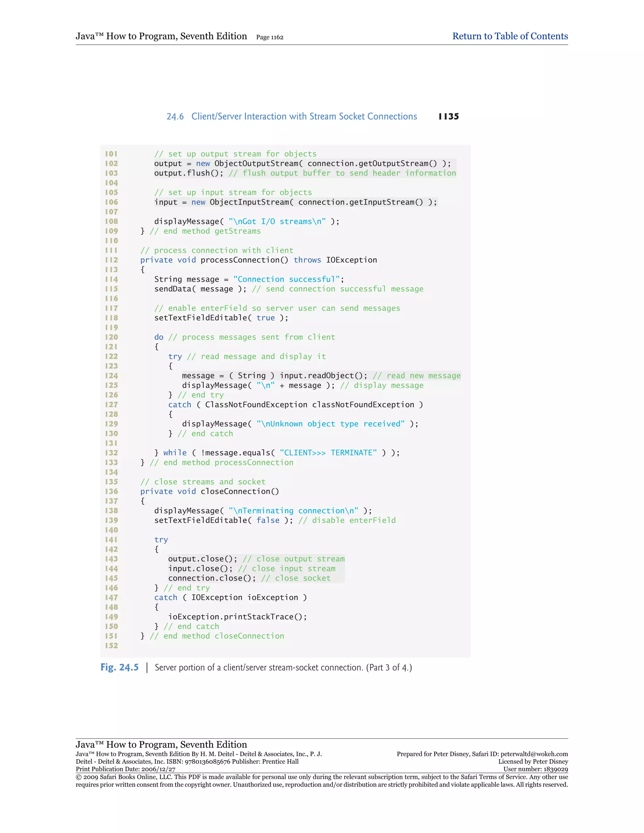Click the Return to Table of Contents link

[510, 36]
